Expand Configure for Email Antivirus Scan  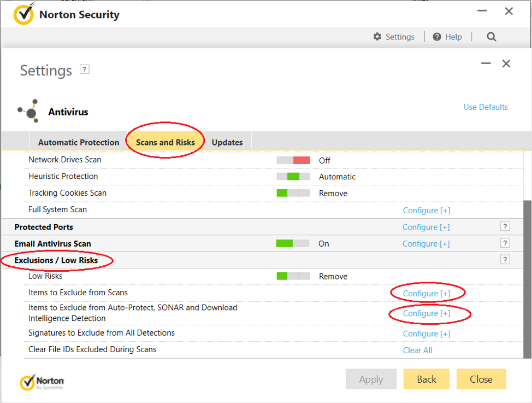[x=426, y=244]
